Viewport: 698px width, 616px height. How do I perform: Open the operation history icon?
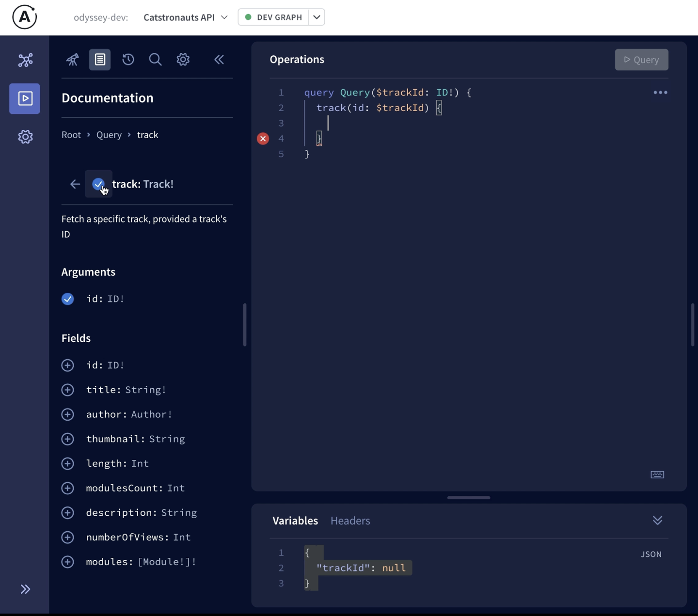[x=128, y=60]
